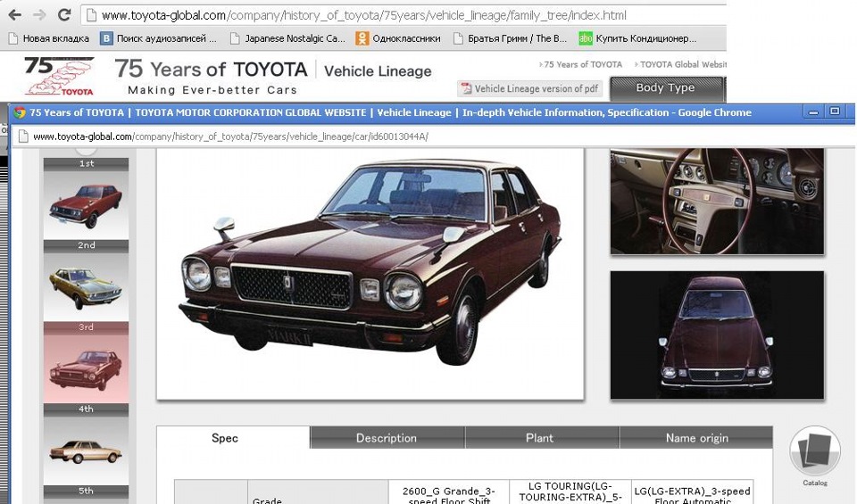View the front-top car photo

pyautogui.click(x=717, y=335)
